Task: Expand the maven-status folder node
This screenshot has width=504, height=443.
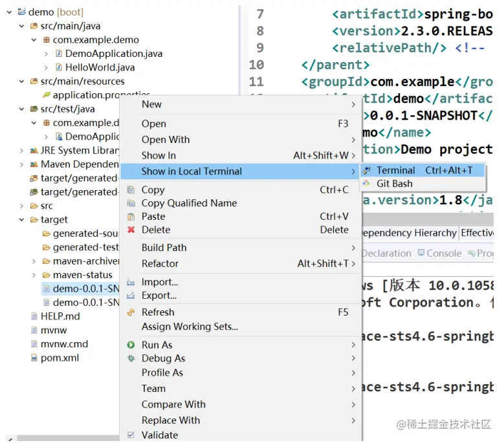Action: [34, 275]
